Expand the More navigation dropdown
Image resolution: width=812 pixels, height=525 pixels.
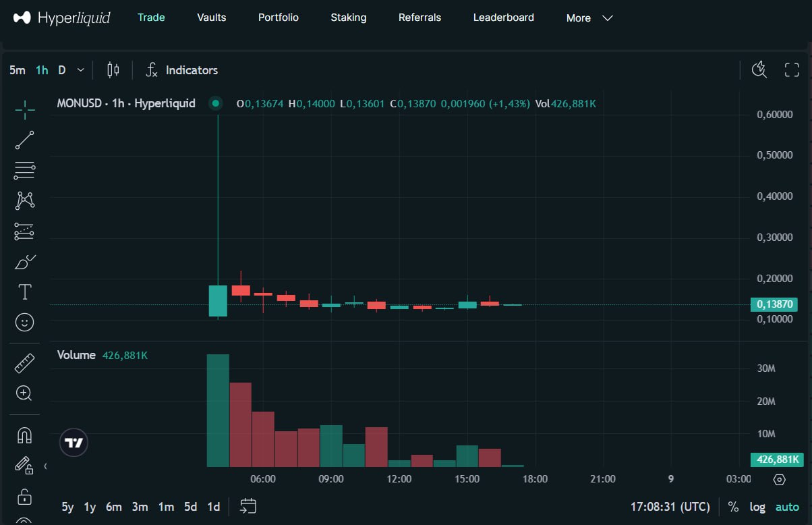589,18
